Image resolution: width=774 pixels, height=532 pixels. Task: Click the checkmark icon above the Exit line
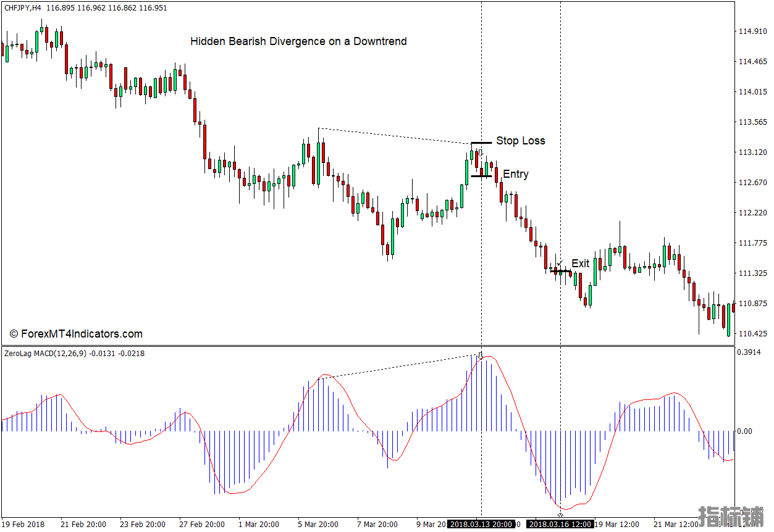click(x=560, y=263)
